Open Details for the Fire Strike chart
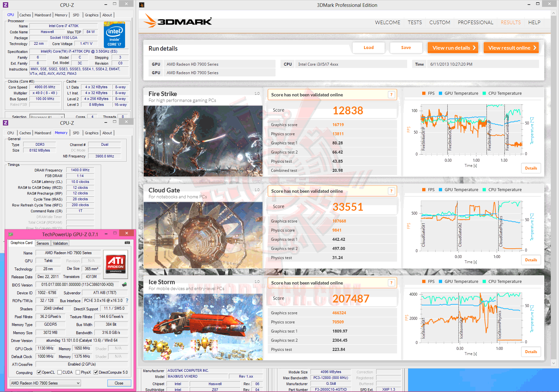The height and width of the screenshot is (392, 559). point(531,168)
